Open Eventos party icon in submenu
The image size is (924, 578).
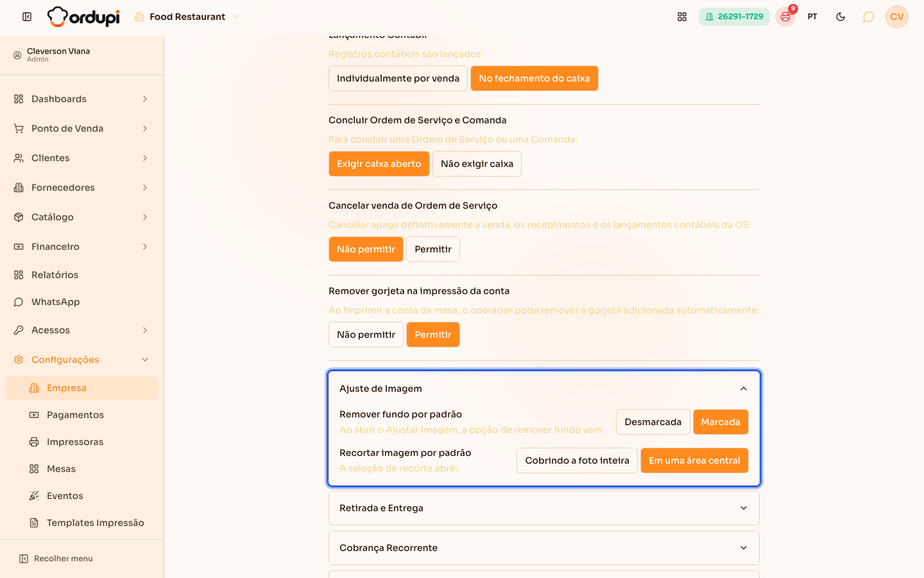click(x=34, y=496)
